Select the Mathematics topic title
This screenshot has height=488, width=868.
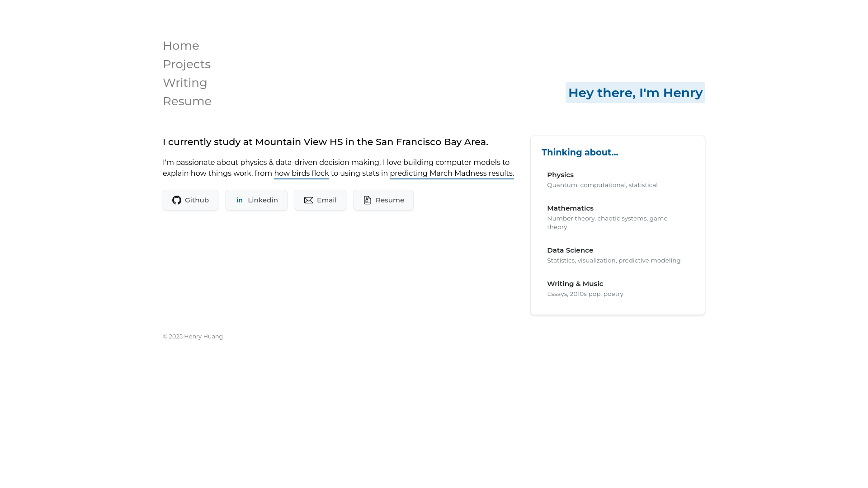pyautogui.click(x=570, y=208)
